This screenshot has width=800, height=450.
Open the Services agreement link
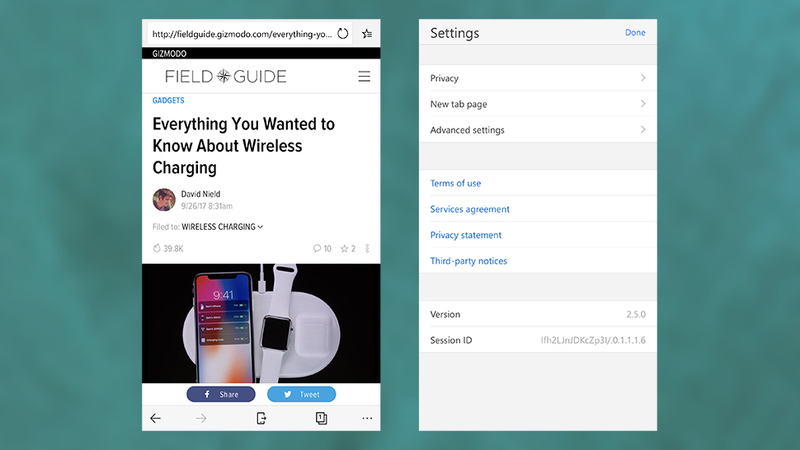[470, 209]
